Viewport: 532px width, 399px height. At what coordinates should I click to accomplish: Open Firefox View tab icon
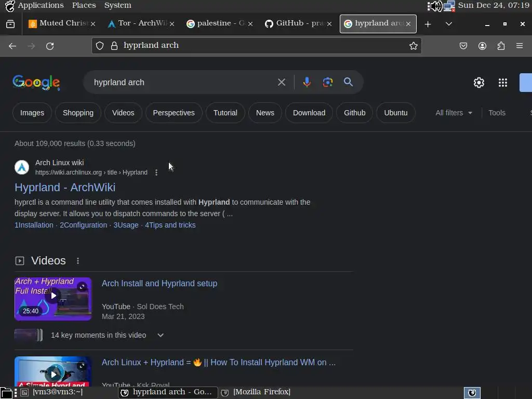point(10,24)
